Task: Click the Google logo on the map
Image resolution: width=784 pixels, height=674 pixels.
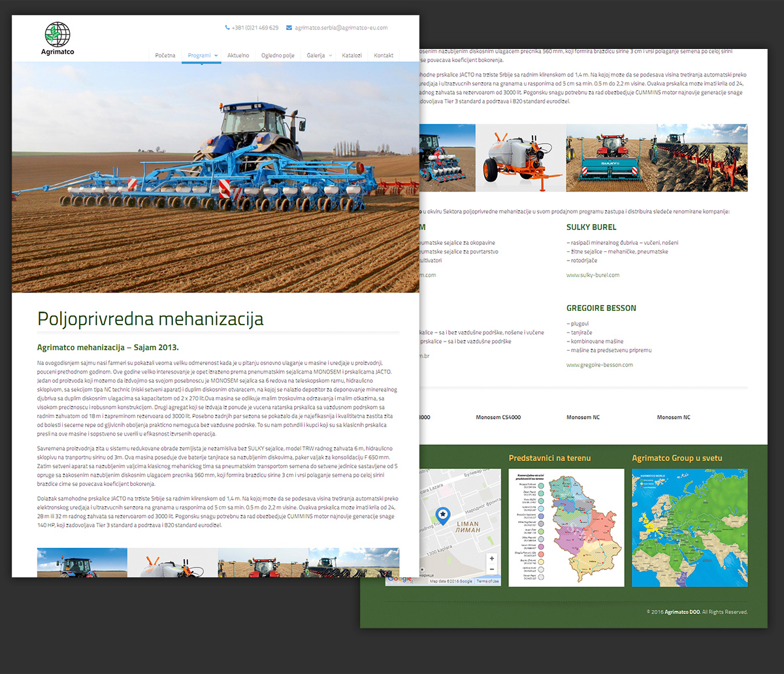Action: coord(399,579)
